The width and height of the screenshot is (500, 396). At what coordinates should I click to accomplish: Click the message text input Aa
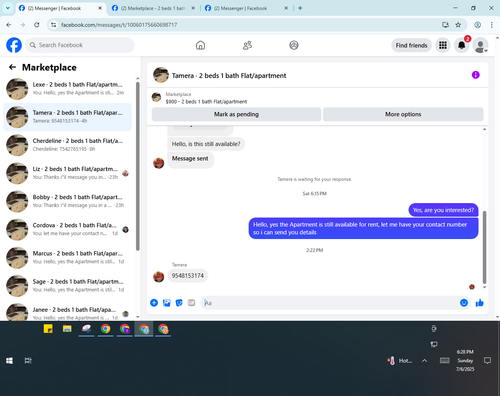coord(330,303)
